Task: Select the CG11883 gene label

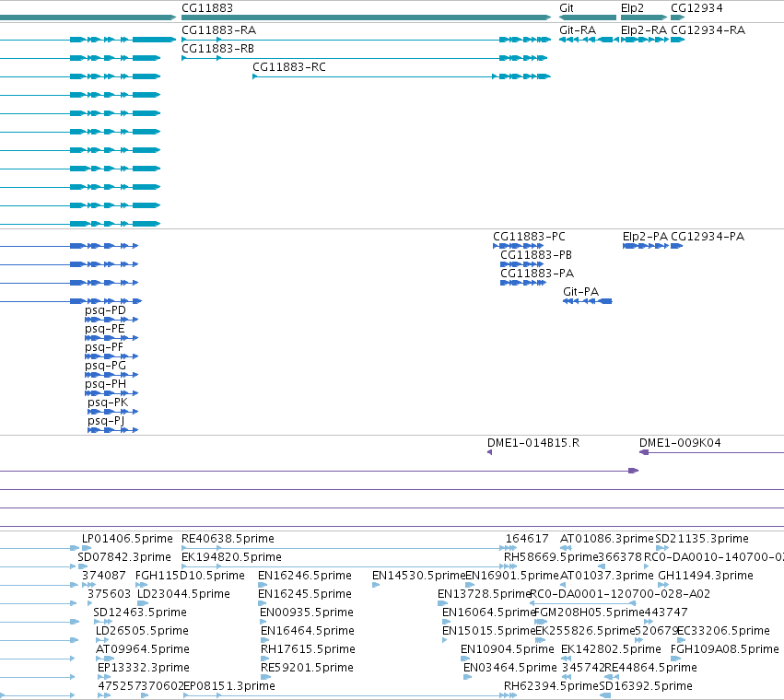Action: click(x=207, y=8)
